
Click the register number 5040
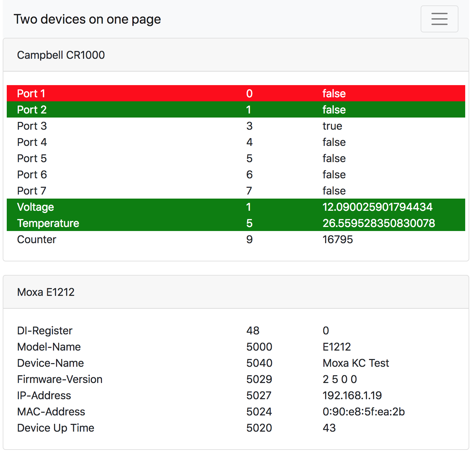pyautogui.click(x=259, y=363)
